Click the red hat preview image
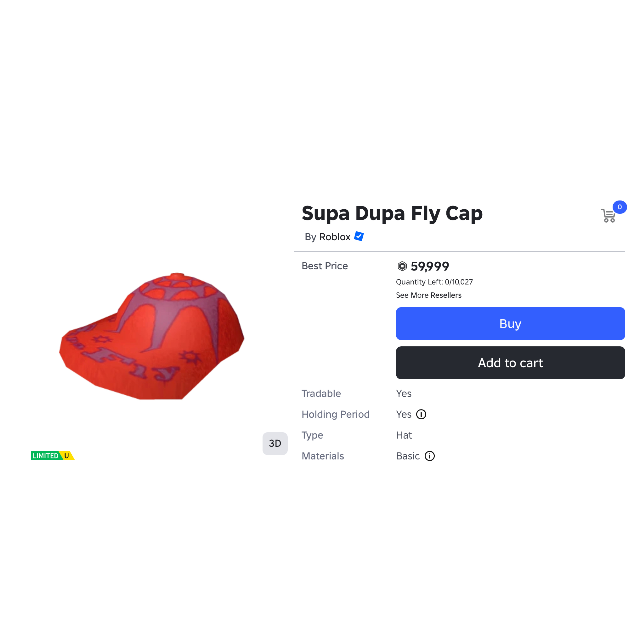This screenshot has width=640, height=640. pos(152,336)
